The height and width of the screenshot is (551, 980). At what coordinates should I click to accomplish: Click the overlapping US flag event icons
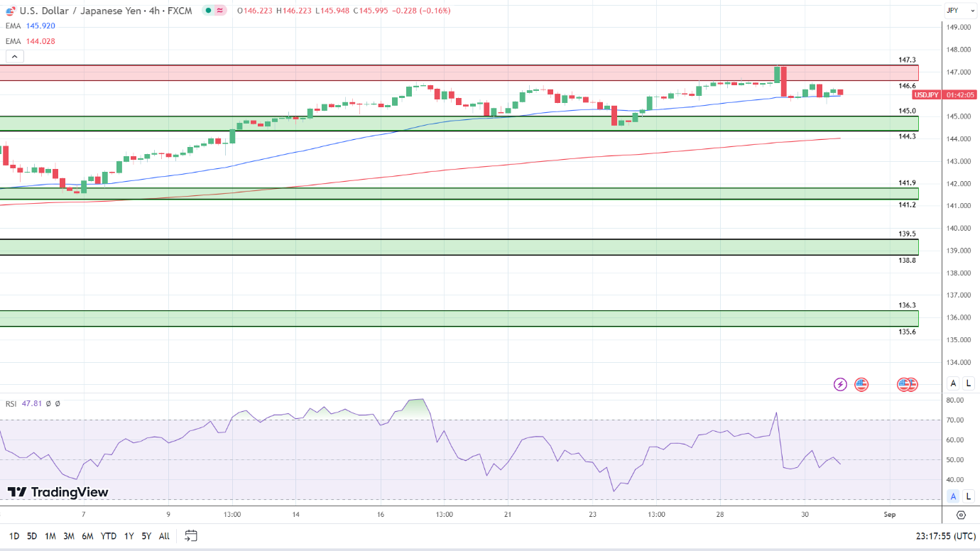(908, 384)
